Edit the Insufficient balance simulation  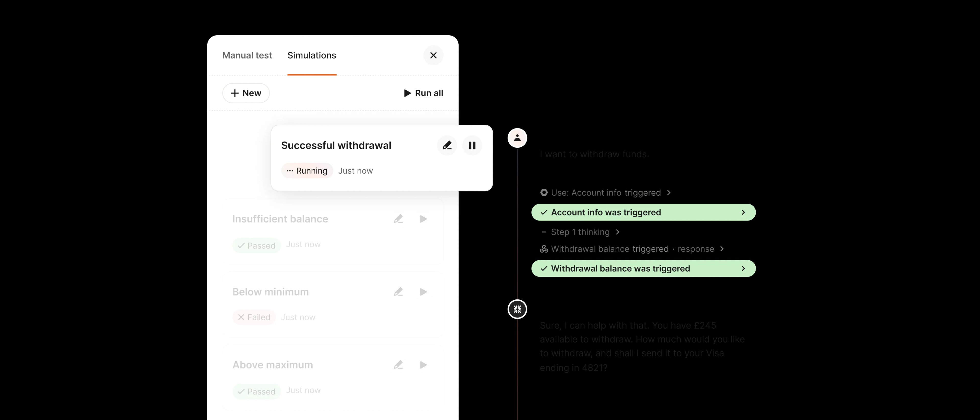click(398, 219)
